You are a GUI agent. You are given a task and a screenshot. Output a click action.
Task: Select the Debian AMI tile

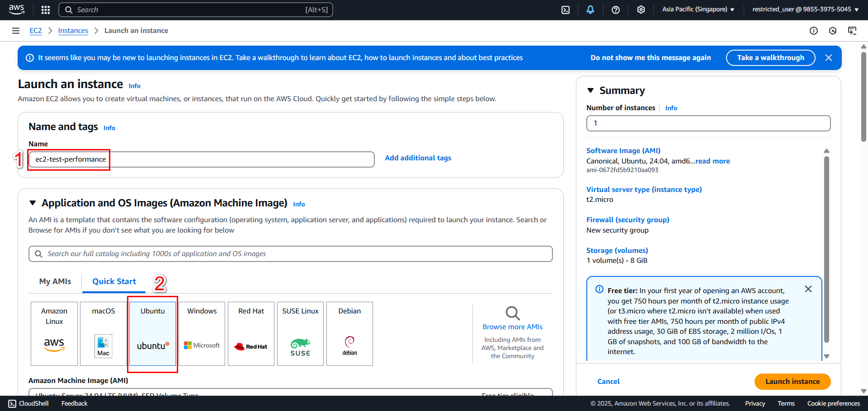349,334
